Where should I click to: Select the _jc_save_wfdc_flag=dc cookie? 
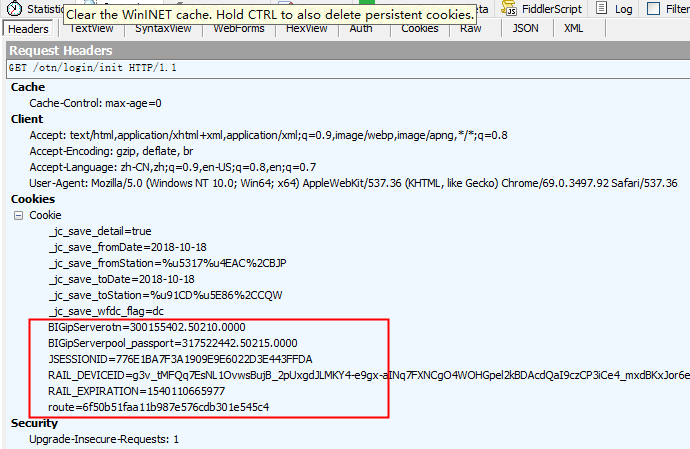point(106,311)
